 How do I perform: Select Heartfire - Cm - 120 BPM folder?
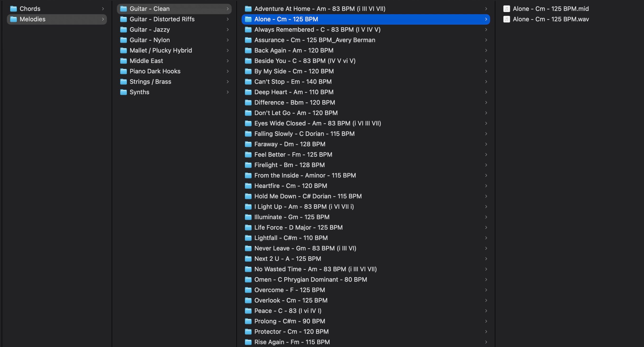(x=291, y=186)
